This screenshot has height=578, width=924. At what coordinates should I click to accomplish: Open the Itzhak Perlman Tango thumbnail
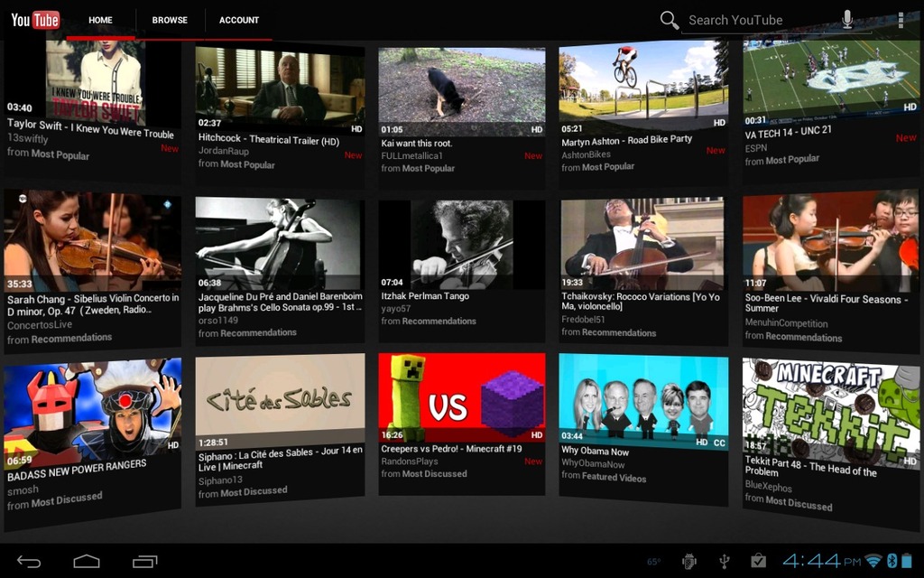(462, 244)
